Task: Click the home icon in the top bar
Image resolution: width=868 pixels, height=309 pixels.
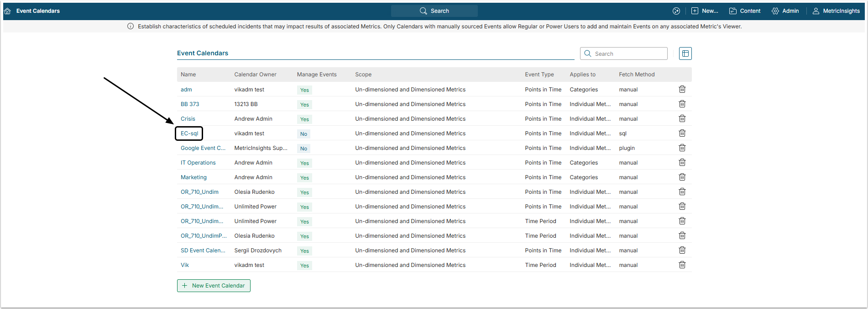Action: [x=7, y=11]
